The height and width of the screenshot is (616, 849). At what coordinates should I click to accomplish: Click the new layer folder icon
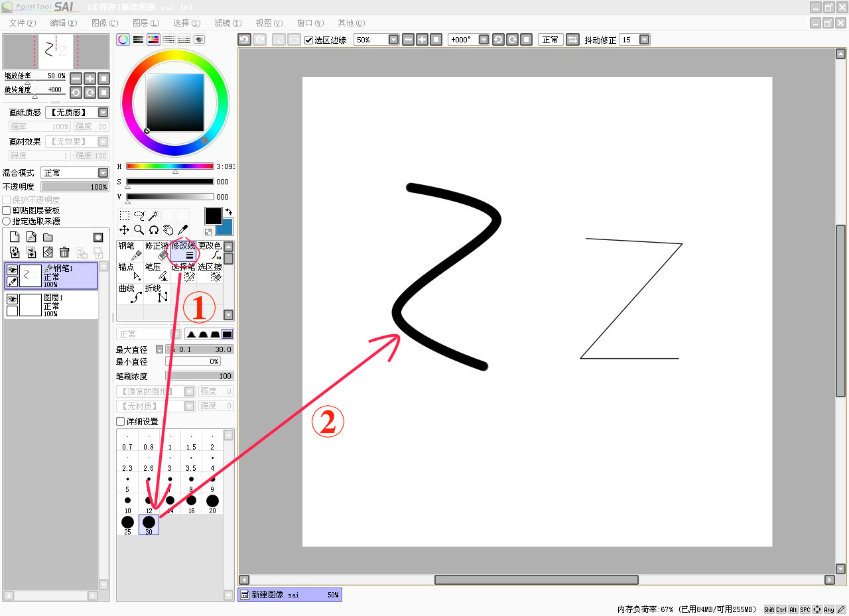(48, 237)
